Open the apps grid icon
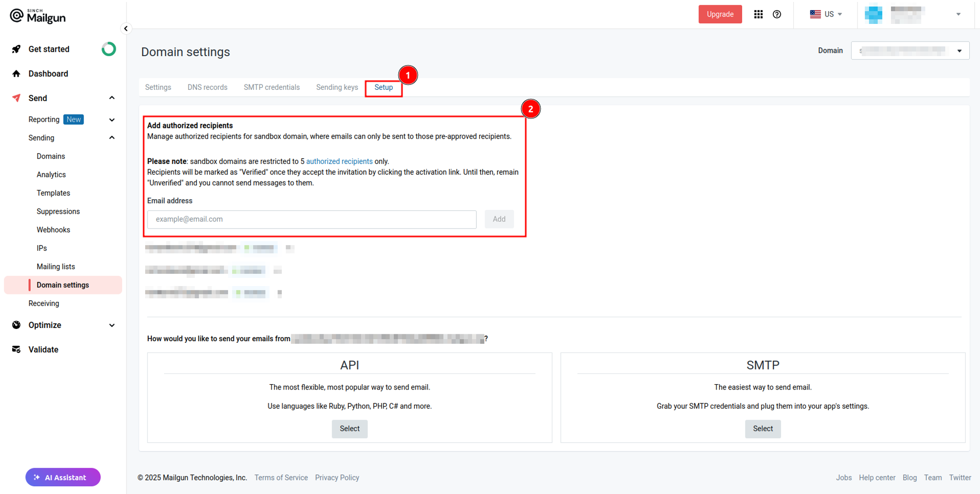Screen dimensions: 980x494 [x=758, y=14]
